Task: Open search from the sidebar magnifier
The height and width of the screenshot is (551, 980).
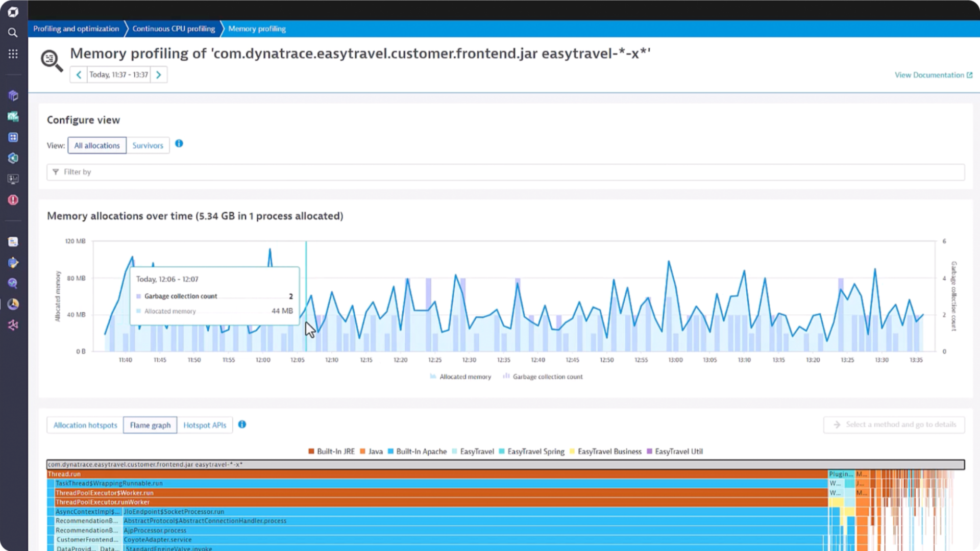Action: [x=13, y=33]
